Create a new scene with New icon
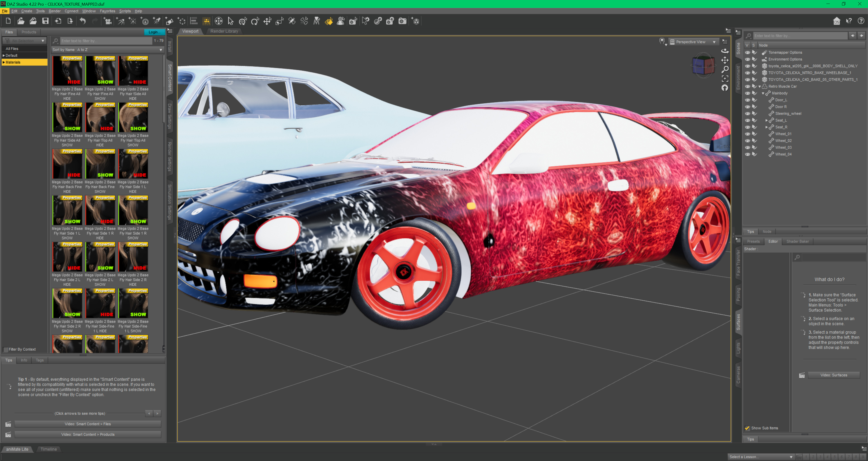The image size is (868, 461). click(x=8, y=21)
